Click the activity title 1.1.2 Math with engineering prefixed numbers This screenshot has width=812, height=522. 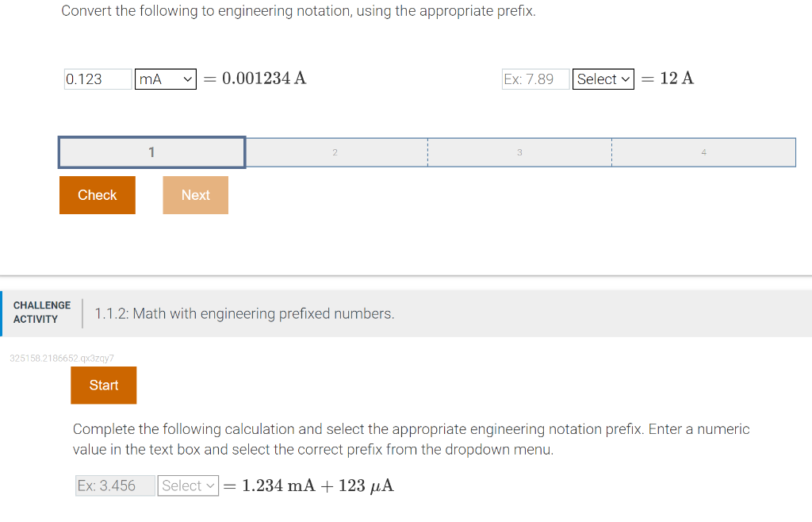(243, 313)
